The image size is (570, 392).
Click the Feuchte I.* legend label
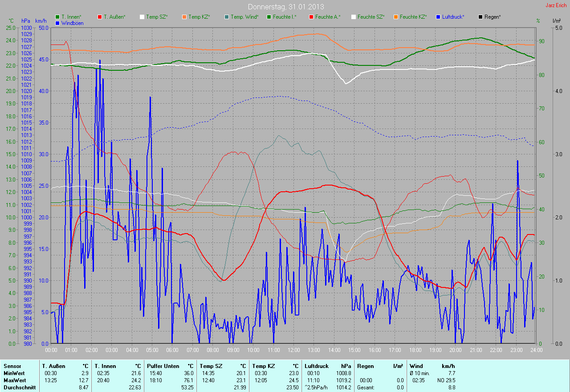point(285,17)
